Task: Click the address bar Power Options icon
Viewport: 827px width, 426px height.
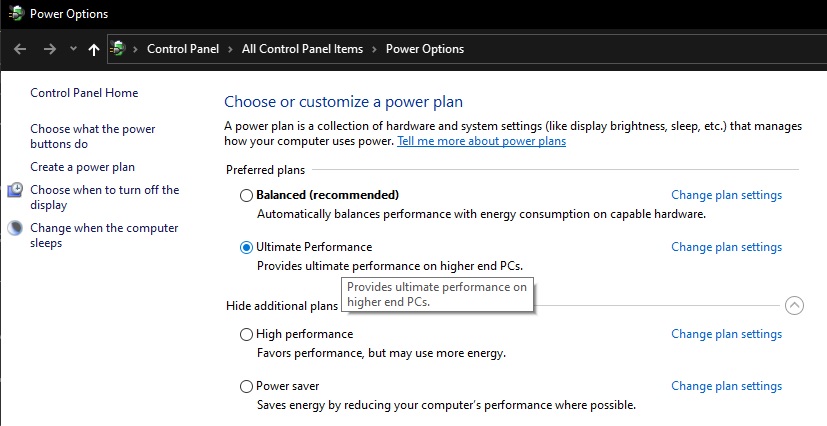Action: [118, 49]
